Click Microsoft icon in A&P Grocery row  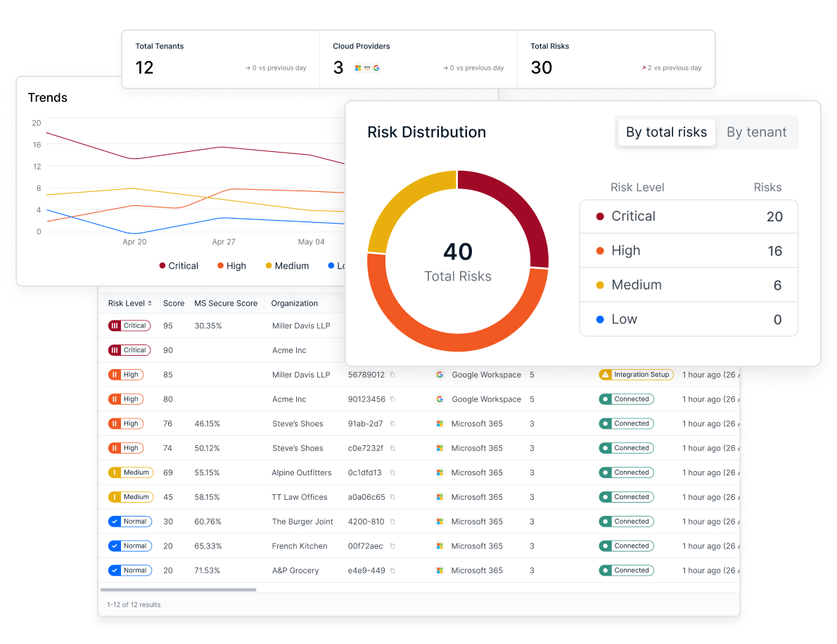440,570
